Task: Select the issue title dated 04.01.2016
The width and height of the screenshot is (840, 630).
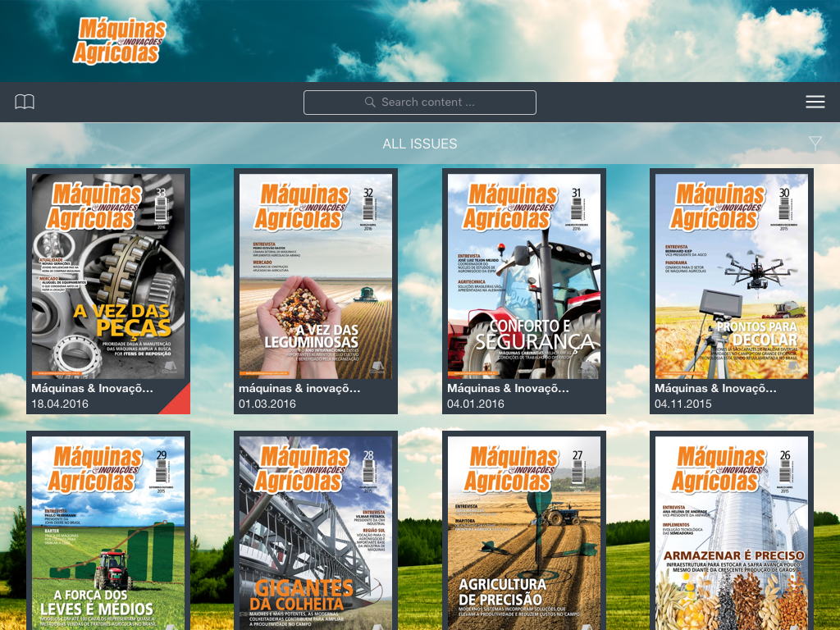Action: point(508,388)
